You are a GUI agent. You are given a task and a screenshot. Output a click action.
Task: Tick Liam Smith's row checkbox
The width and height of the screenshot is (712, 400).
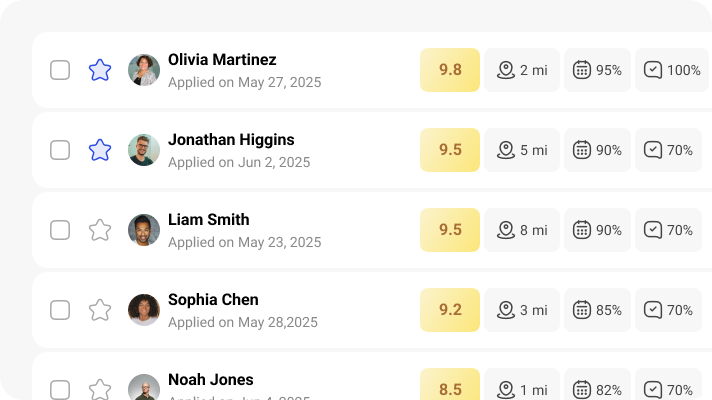[60, 230]
